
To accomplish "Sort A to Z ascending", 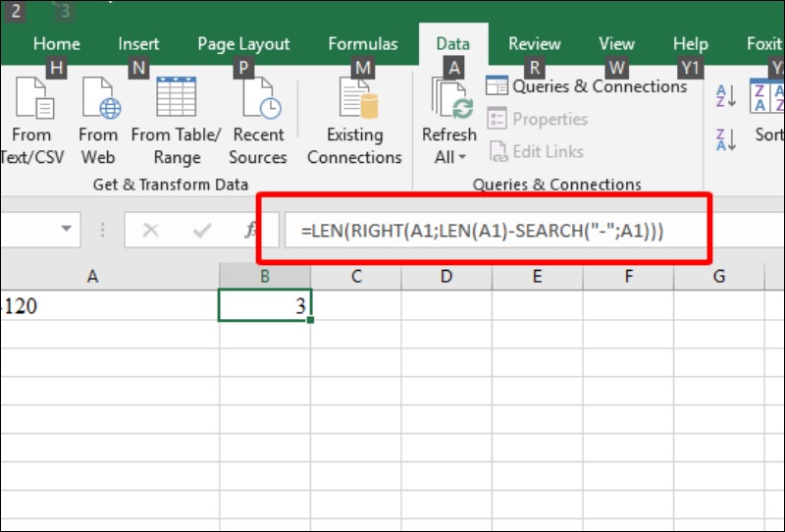I will pos(726,96).
